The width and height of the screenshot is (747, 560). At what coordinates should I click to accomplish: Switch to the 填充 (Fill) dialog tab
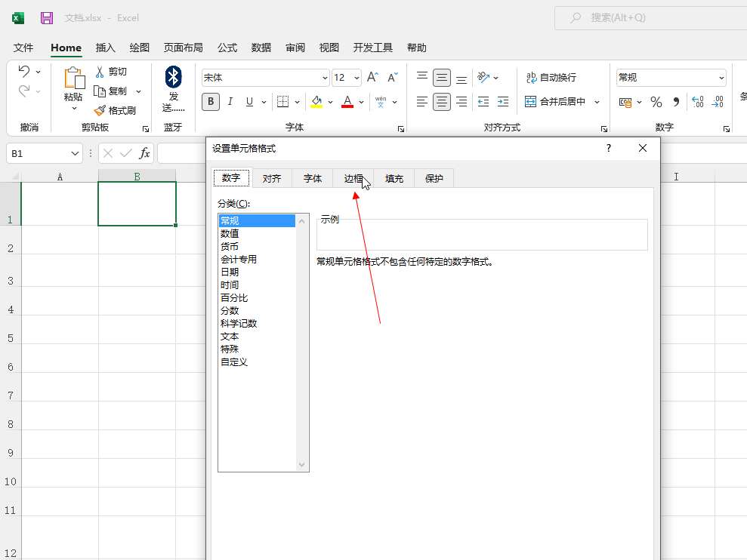tap(394, 179)
